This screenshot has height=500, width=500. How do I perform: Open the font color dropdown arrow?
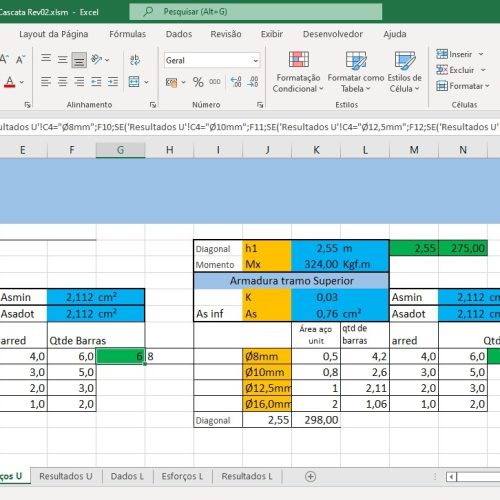point(22,82)
